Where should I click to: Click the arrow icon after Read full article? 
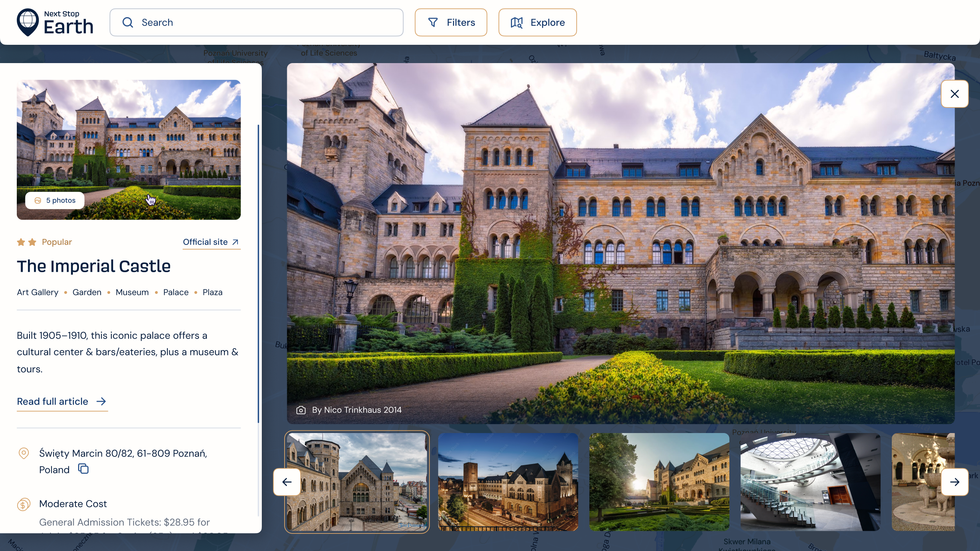[101, 402]
